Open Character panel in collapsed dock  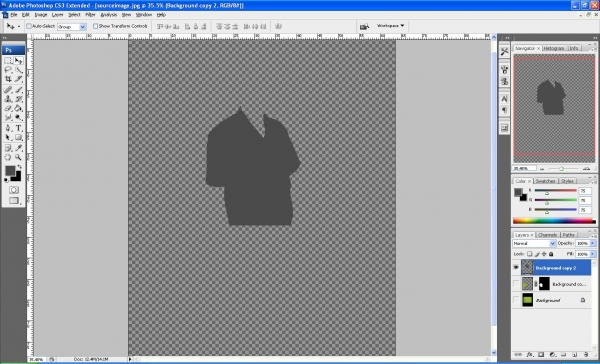point(504,99)
